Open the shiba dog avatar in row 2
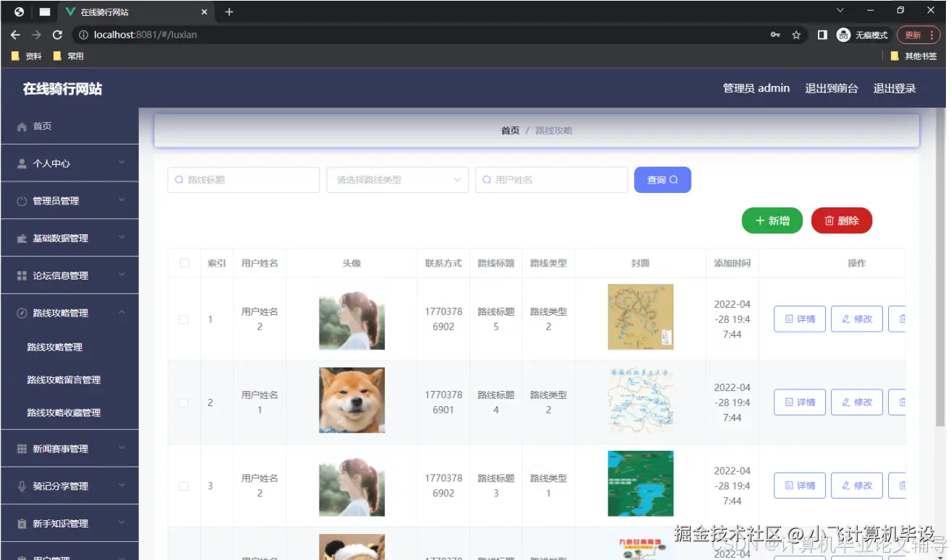Screen dimensions: 951x560 point(351,400)
